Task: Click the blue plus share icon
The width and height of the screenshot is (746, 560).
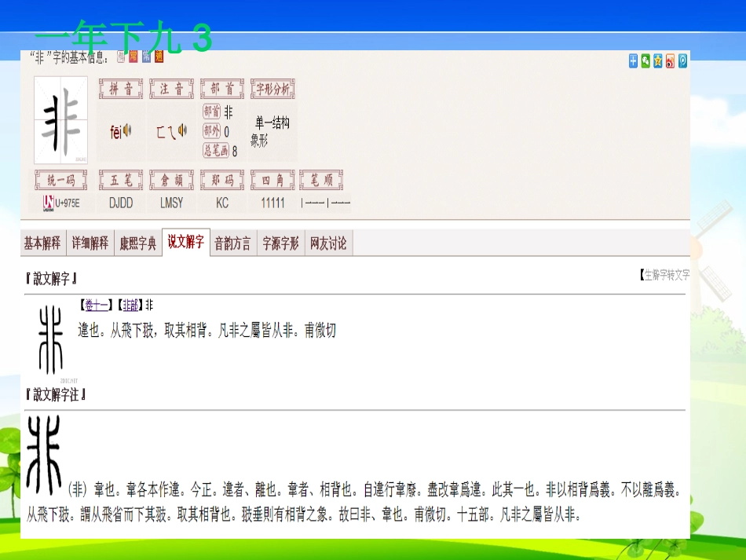Action: (633, 61)
